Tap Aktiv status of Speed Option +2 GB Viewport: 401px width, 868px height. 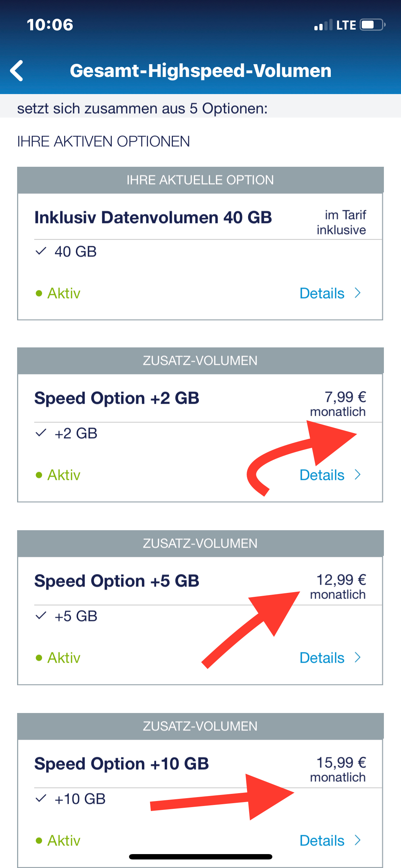(58, 475)
